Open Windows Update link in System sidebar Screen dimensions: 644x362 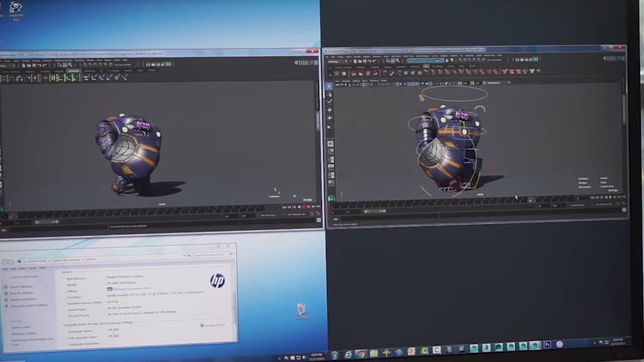click(23, 333)
